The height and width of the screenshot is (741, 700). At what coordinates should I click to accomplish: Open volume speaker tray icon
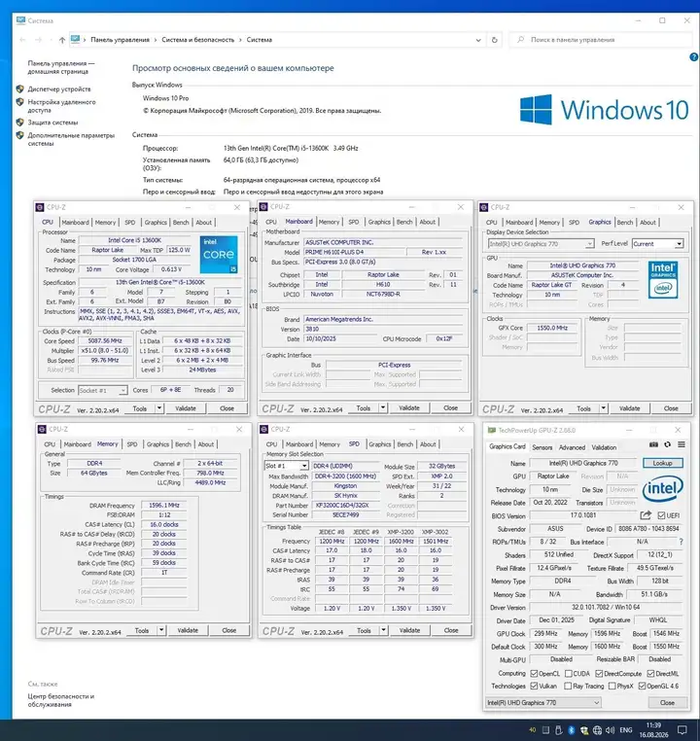pyautogui.click(x=610, y=730)
